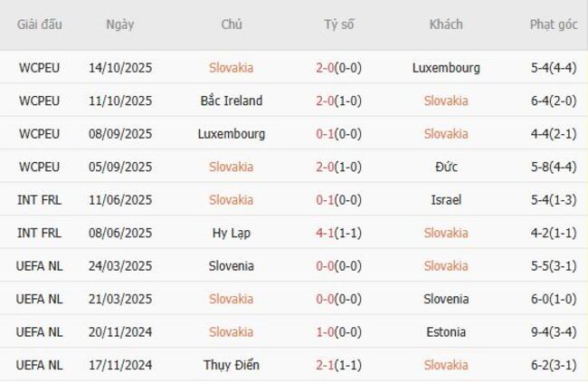Click the Bắc Ireland team link
This screenshot has width=588, height=384.
232,101
